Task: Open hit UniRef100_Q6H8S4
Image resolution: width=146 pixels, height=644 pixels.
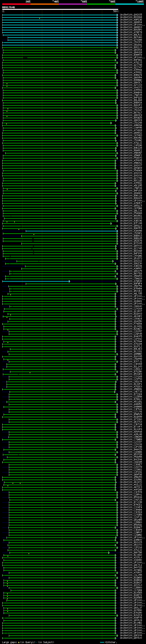Action: click(131, 22)
